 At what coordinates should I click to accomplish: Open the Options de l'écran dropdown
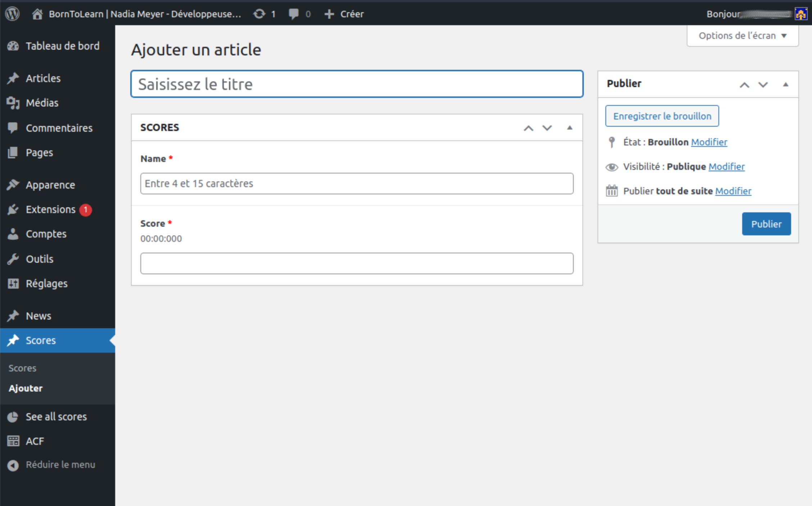[743, 36]
